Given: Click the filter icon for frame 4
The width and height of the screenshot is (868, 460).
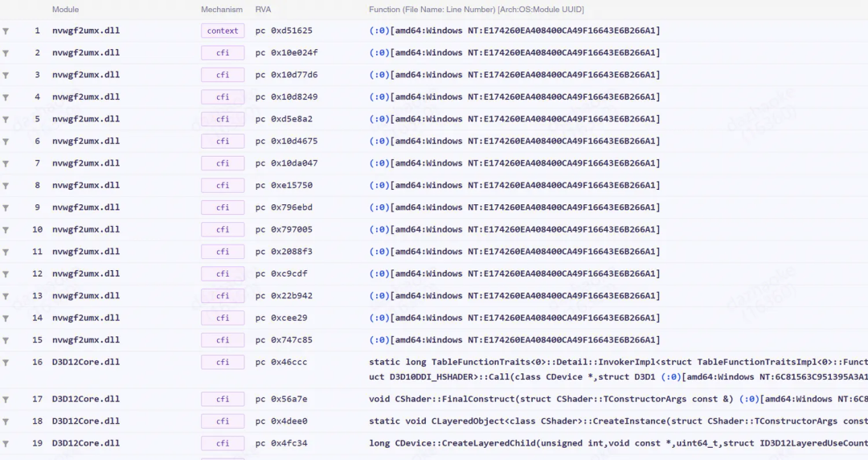Looking at the screenshot, I should [6, 97].
